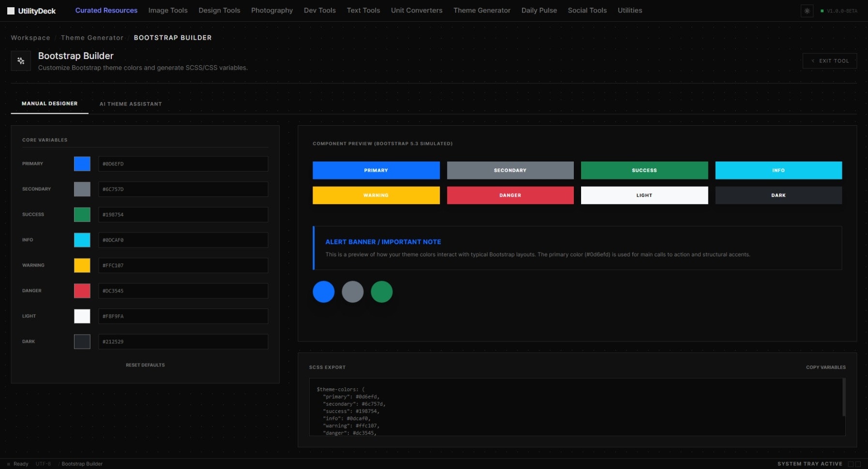This screenshot has width=868, height=469.
Task: Click the Success preview button in component preview
Action: point(644,170)
